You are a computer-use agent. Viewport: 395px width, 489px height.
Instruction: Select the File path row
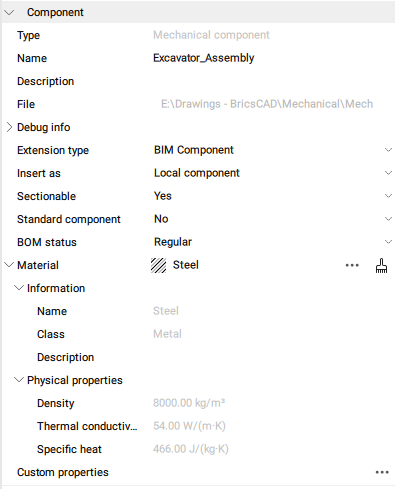[x=198, y=104]
